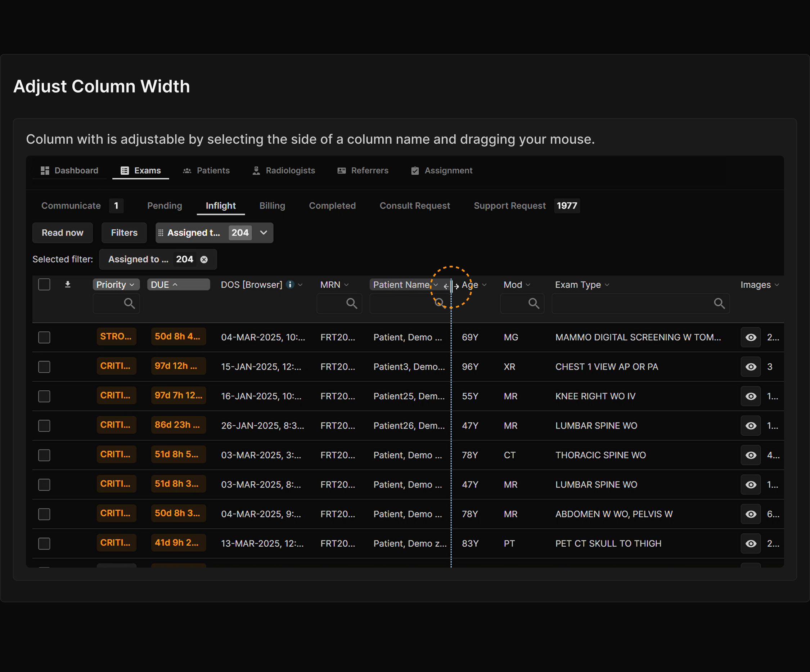
Task: Show Billing exams list
Action: 272,206
